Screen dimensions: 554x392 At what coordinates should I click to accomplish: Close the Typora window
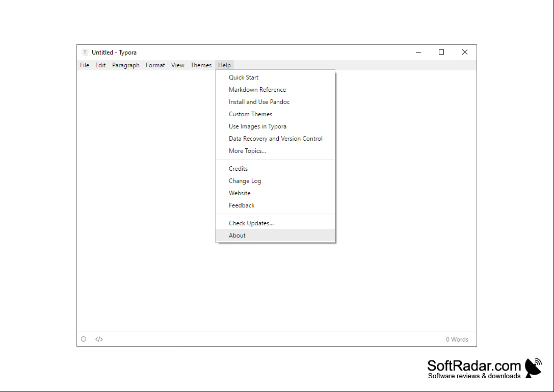(x=465, y=53)
